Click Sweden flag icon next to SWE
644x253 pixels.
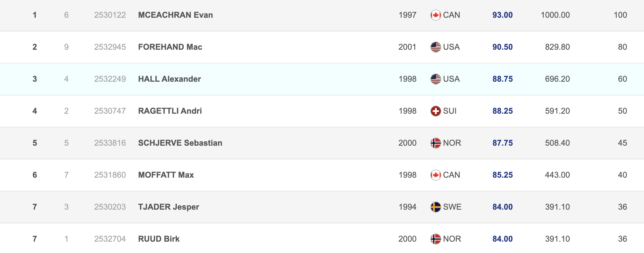click(436, 207)
